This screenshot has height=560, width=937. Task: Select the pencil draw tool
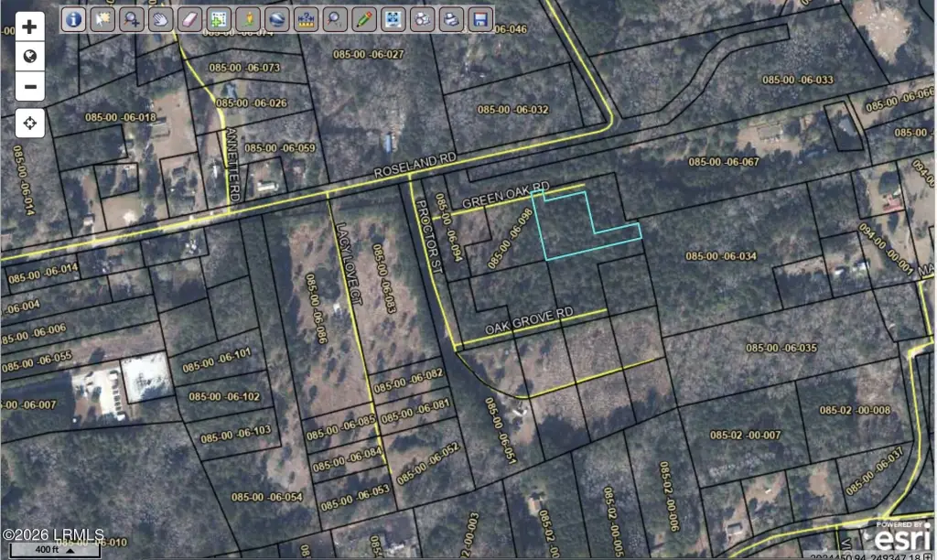click(363, 18)
